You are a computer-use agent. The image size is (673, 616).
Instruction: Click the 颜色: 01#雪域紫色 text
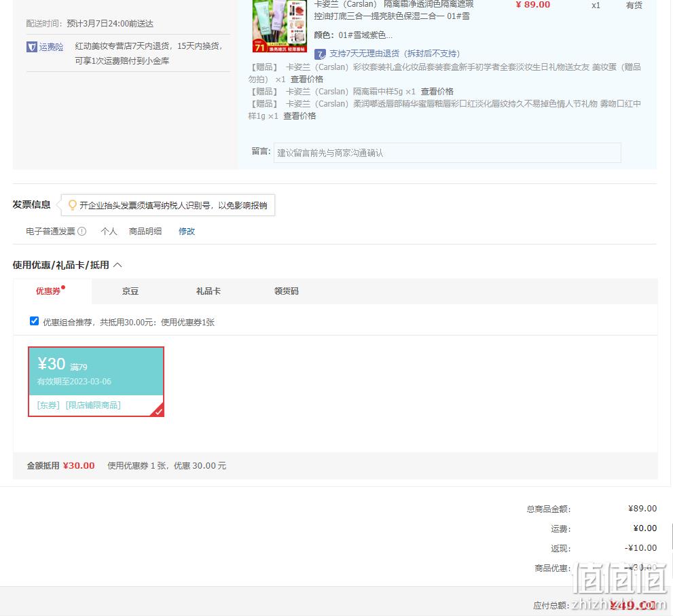click(x=353, y=35)
